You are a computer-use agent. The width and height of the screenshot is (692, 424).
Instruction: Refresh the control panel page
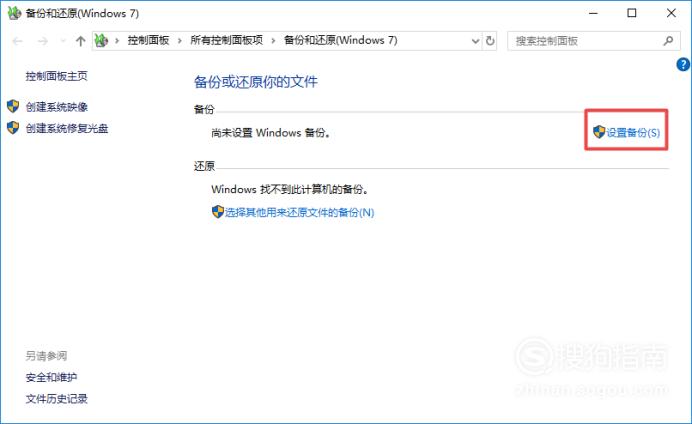pos(490,41)
